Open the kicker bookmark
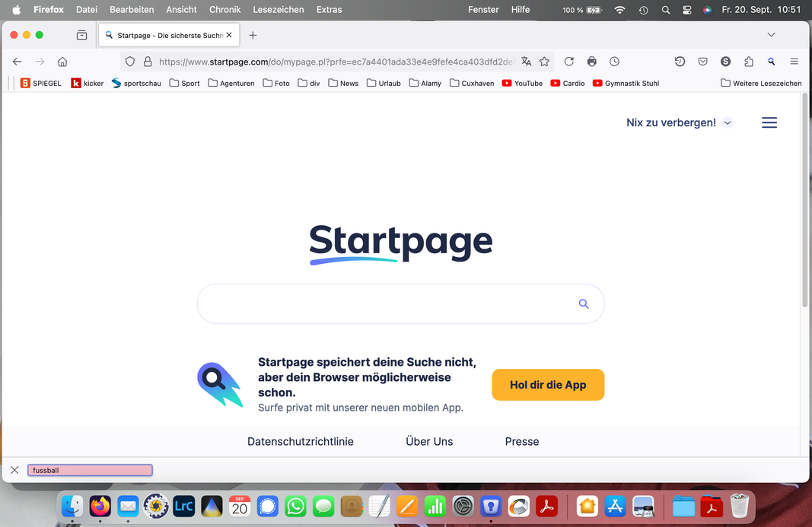 (87, 84)
